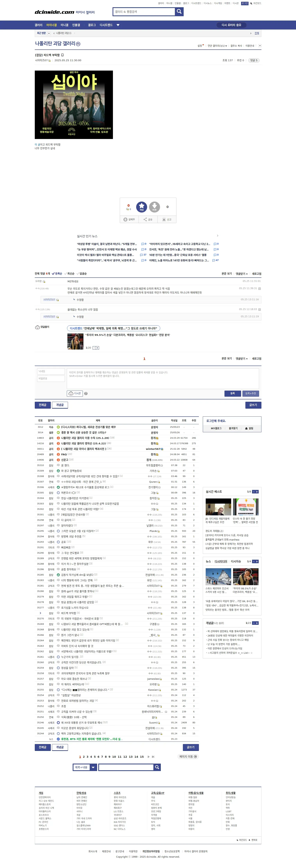Click the bottom search magnifier icon
The height and width of the screenshot is (868, 296).
(157, 767)
